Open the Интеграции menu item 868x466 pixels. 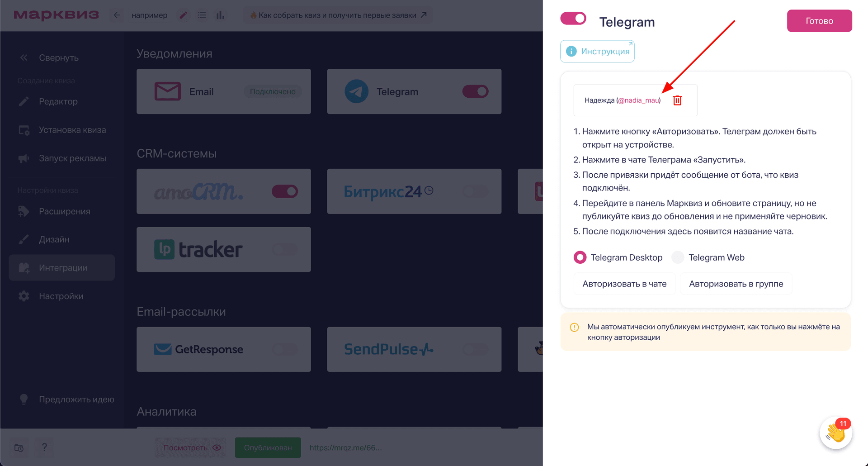[62, 268]
